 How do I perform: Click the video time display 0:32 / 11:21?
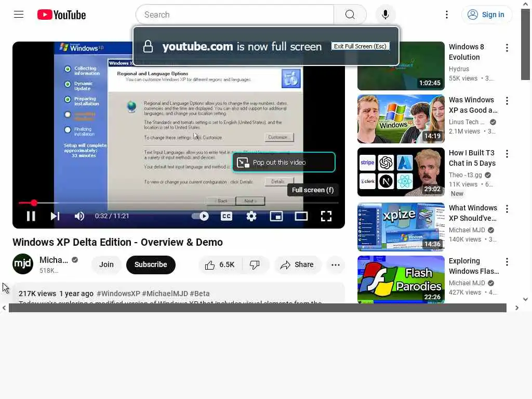click(x=112, y=216)
